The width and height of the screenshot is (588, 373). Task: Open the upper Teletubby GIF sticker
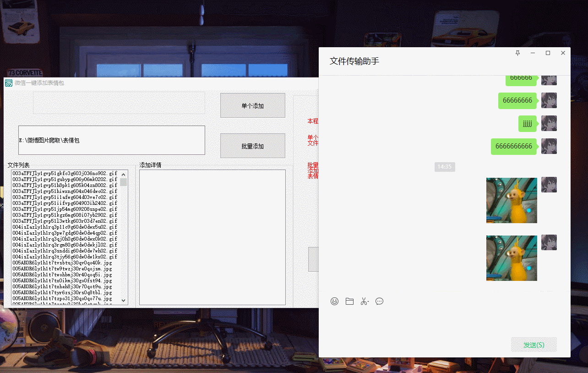tap(512, 200)
